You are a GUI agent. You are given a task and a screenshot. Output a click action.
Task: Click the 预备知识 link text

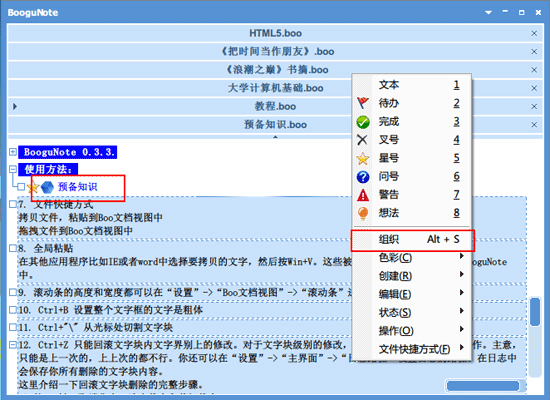(x=78, y=187)
